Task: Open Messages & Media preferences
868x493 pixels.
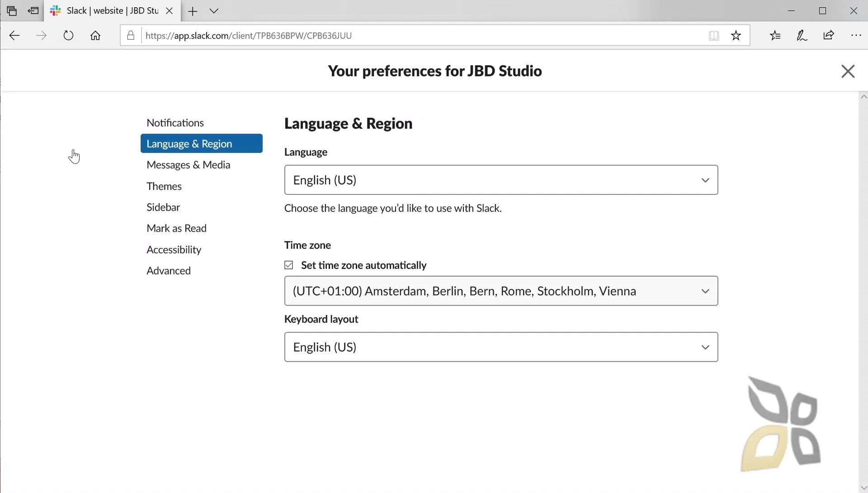Action: click(188, 165)
